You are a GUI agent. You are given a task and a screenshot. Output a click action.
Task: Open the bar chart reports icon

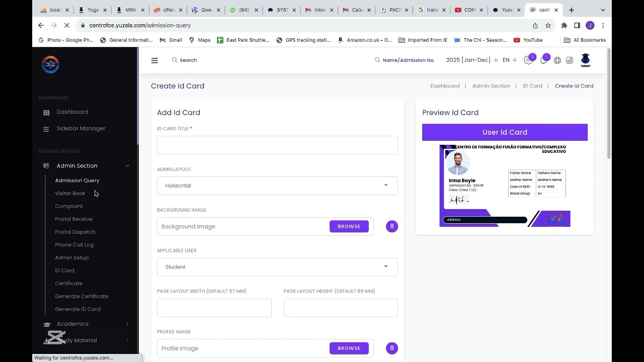pos(570,60)
